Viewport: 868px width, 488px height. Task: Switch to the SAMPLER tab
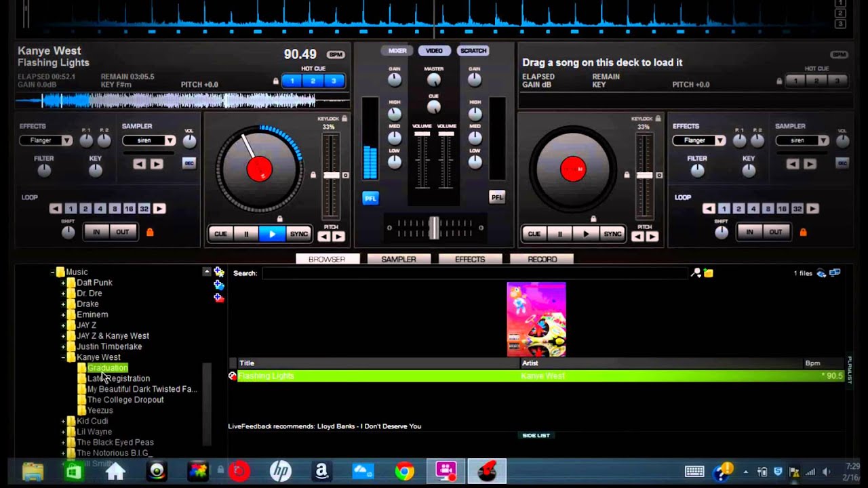coord(399,259)
